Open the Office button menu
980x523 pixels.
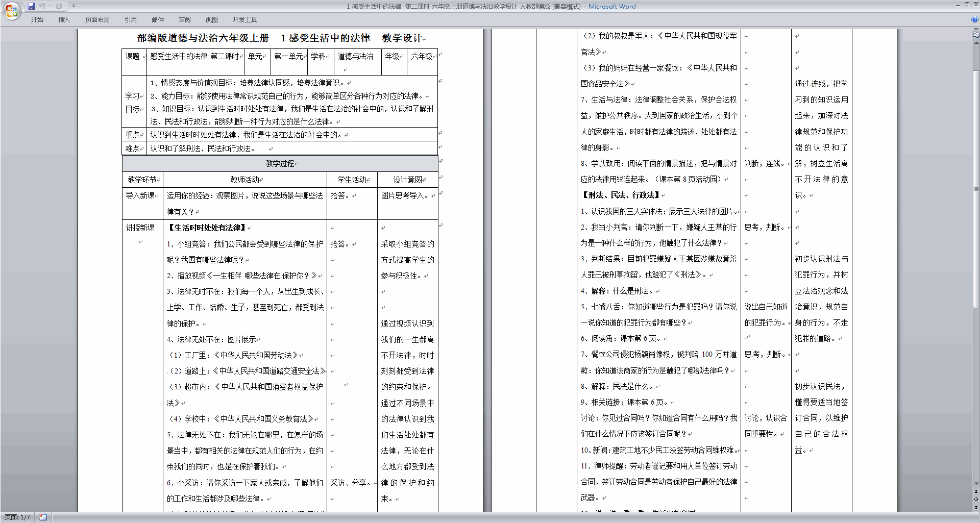11,10
